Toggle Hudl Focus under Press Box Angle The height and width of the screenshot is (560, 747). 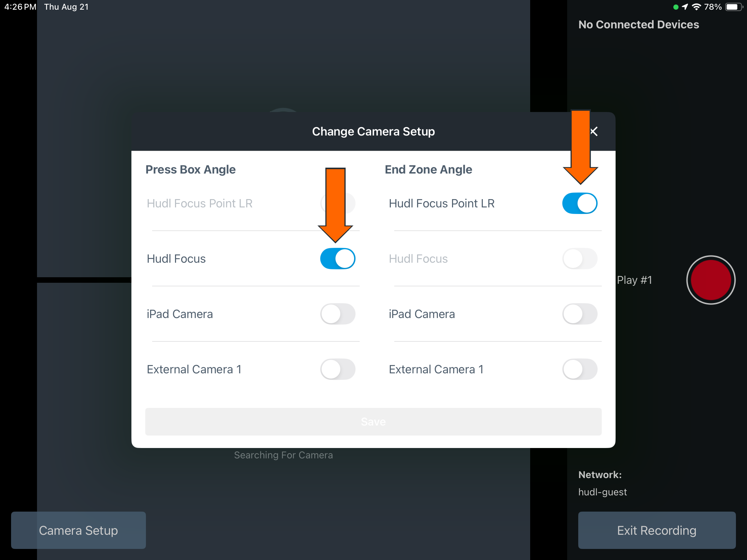tap(338, 259)
